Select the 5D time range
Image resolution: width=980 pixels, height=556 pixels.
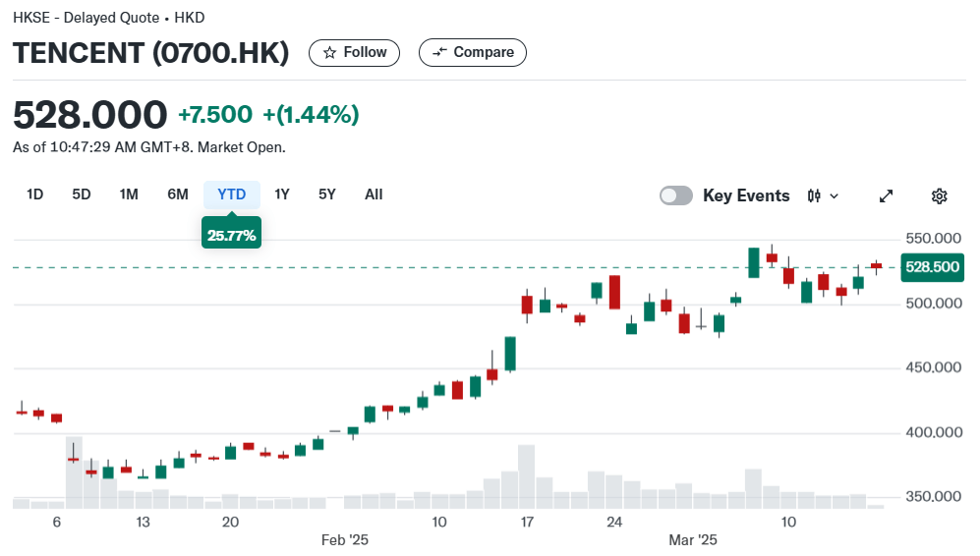click(82, 195)
